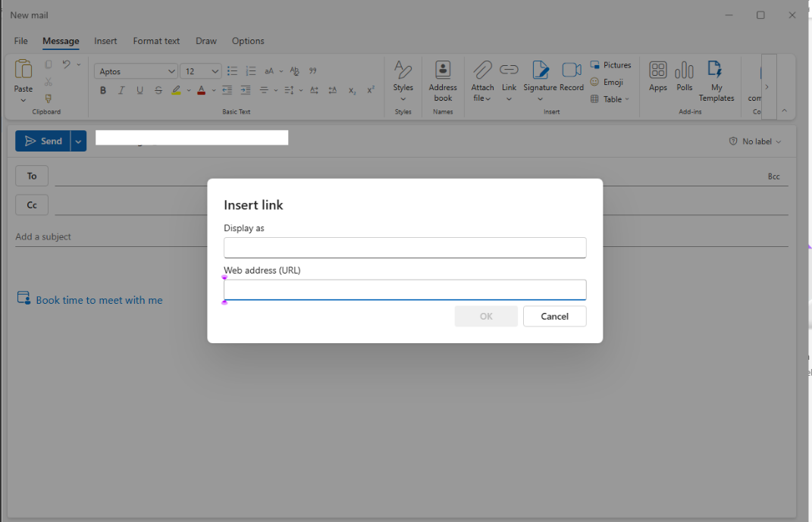812x522 pixels.
Task: Click the Send button
Action: click(x=43, y=141)
